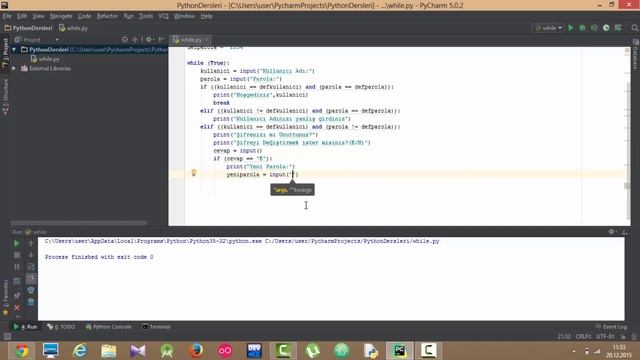Open Google Chrome from the taskbar
The image size is (640, 360).
coord(21,351)
